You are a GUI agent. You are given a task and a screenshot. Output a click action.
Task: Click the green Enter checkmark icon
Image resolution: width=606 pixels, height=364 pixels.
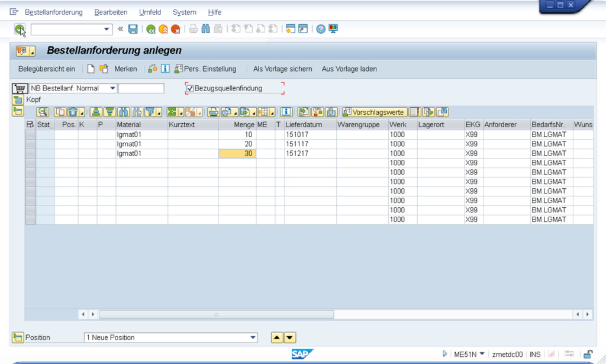20,29
